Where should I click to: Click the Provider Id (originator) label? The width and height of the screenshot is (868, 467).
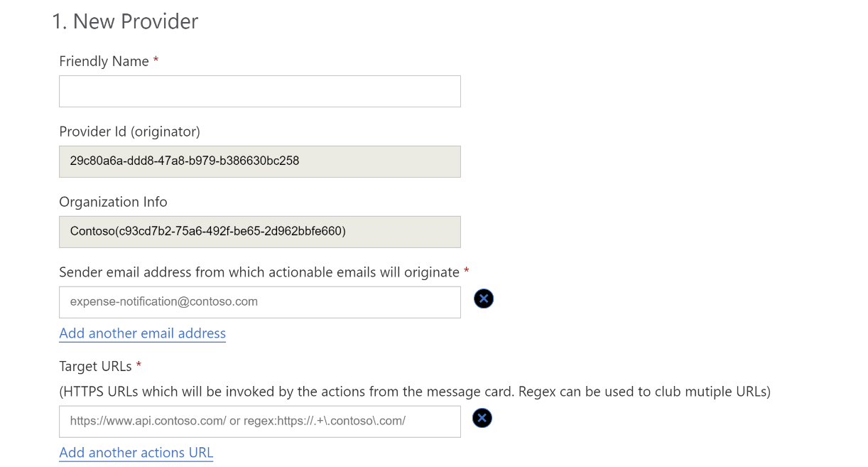click(129, 131)
